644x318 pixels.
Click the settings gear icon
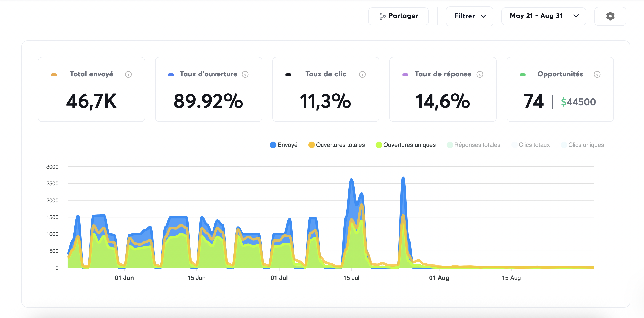[610, 16]
